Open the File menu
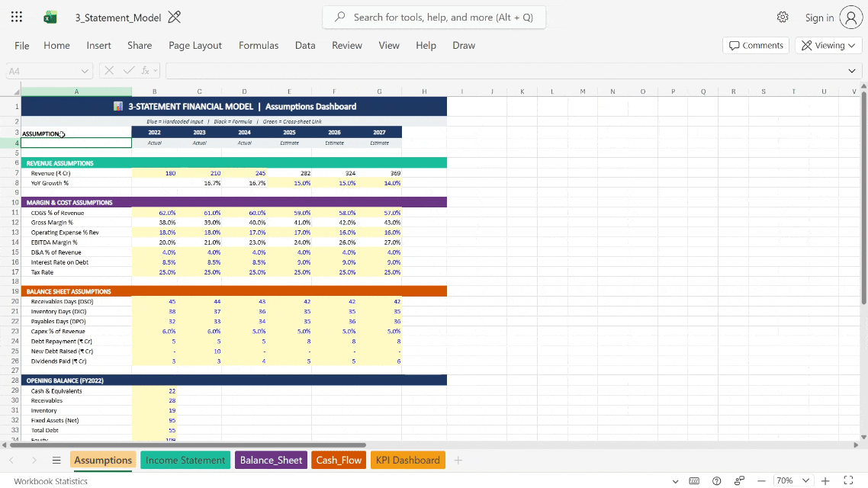Image resolution: width=868 pixels, height=488 pixels. coord(22,46)
